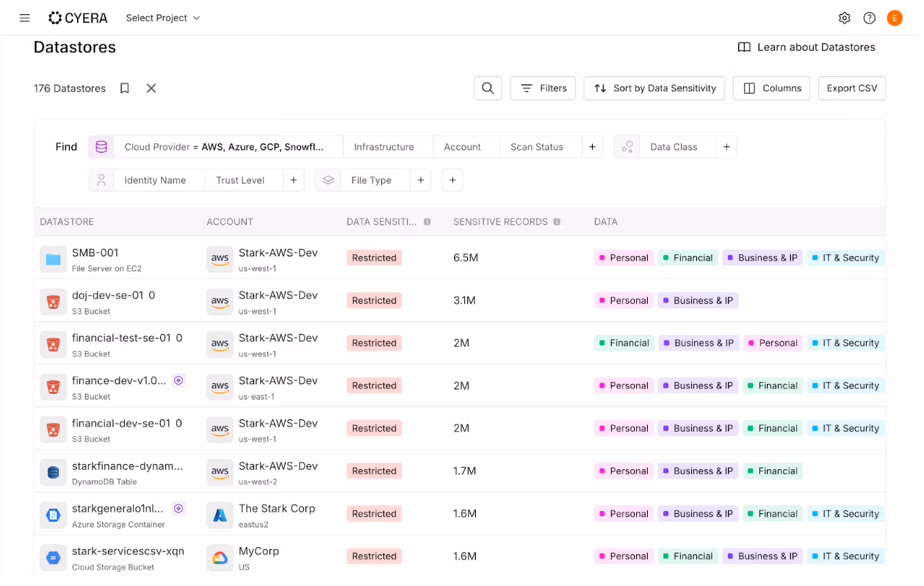Click the 6.5M sensitive records value
Viewport: 924px width, 586px height.
click(466, 258)
